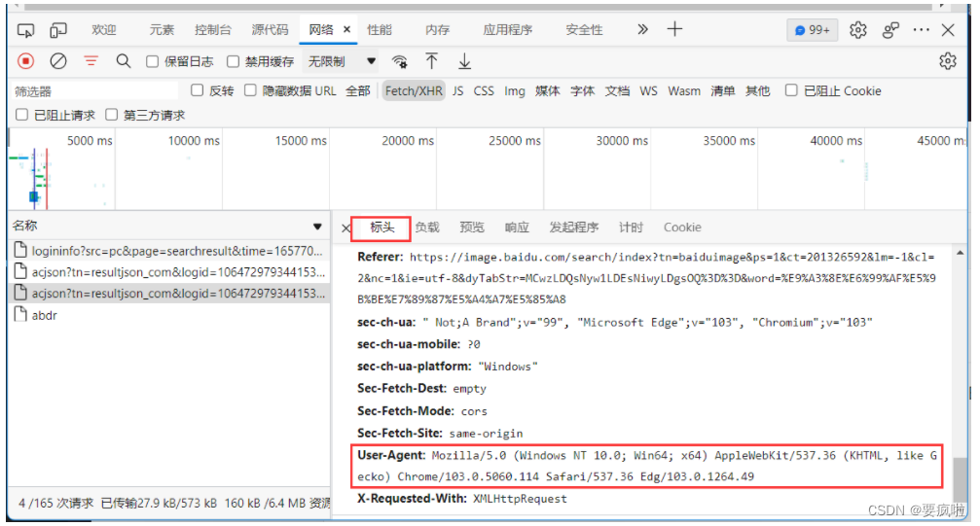Click the 筛选器 filter input field

pos(94,91)
